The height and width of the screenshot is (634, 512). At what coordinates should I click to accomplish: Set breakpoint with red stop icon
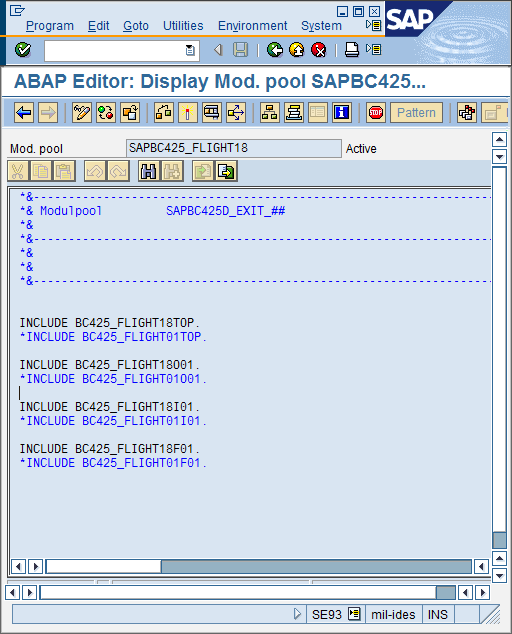pyautogui.click(x=376, y=112)
